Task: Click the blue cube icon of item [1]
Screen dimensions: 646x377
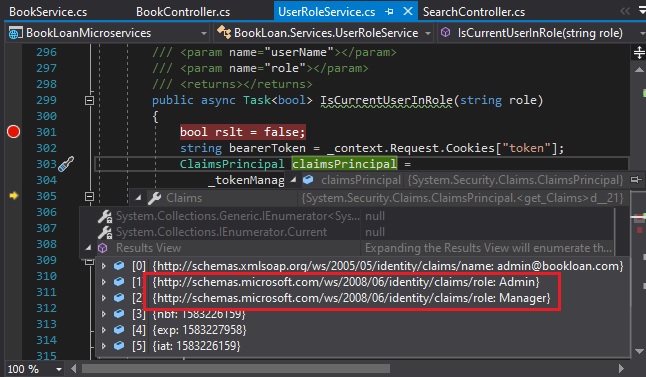Action: pos(119,282)
